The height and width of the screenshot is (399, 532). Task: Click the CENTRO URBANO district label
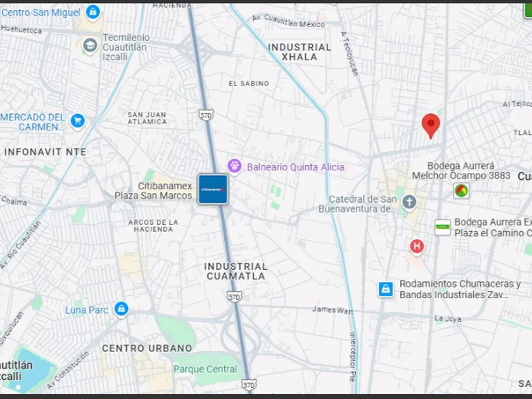pyautogui.click(x=147, y=348)
